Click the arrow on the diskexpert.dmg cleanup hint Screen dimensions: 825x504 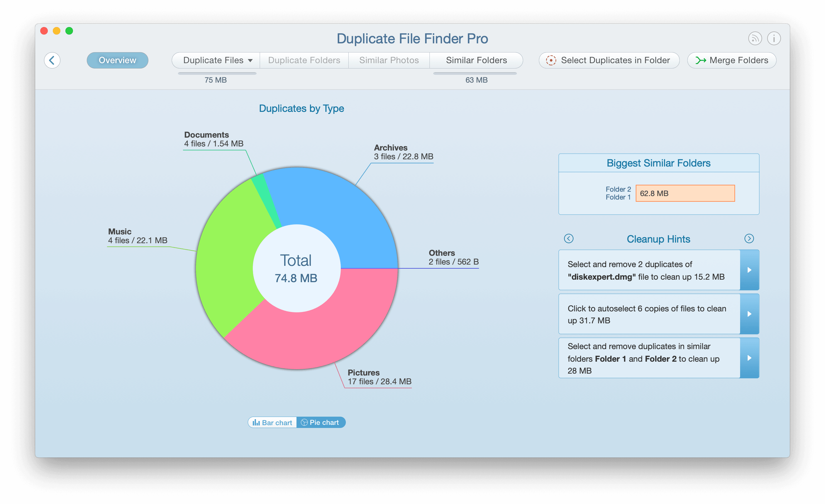(750, 270)
